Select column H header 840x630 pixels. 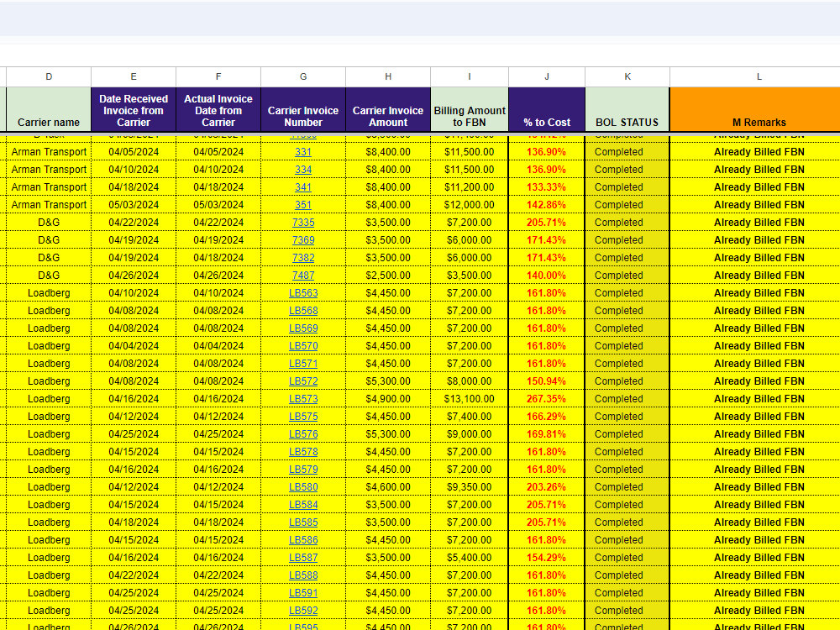click(388, 76)
